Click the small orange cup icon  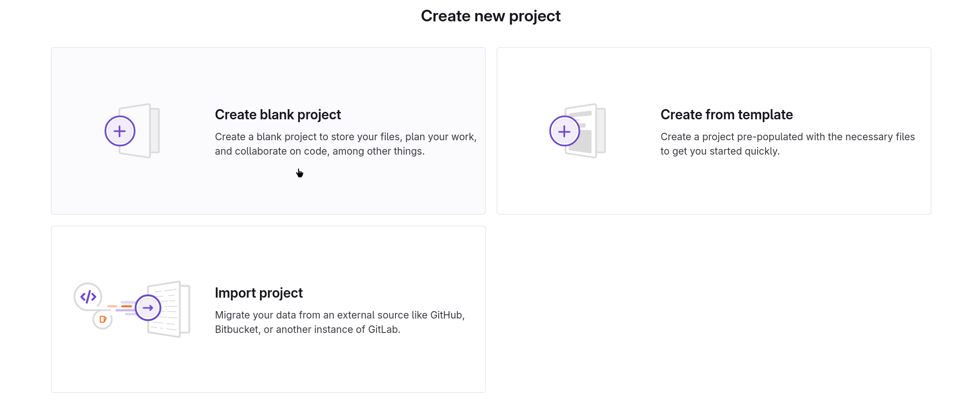103,319
